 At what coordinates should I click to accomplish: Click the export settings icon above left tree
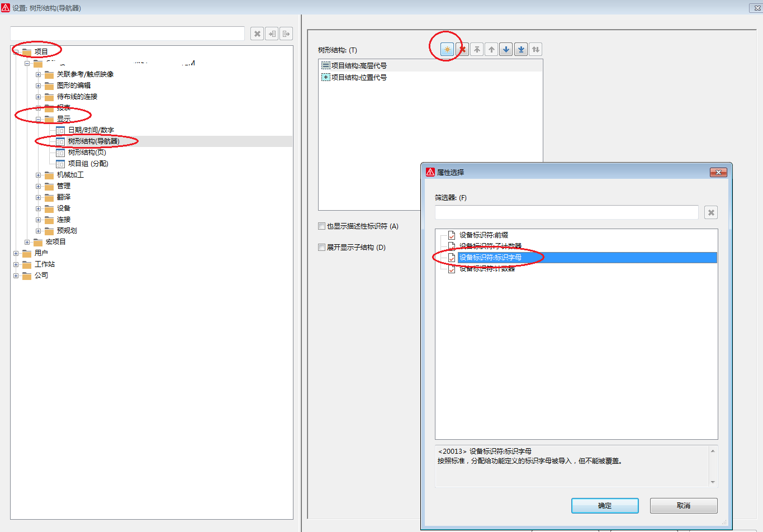tap(286, 34)
